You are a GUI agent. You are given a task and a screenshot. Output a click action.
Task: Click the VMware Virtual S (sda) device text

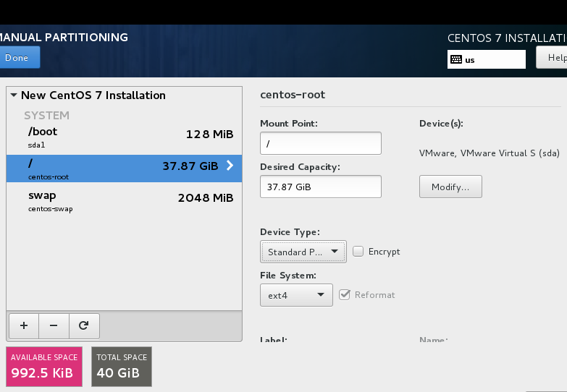(490, 153)
